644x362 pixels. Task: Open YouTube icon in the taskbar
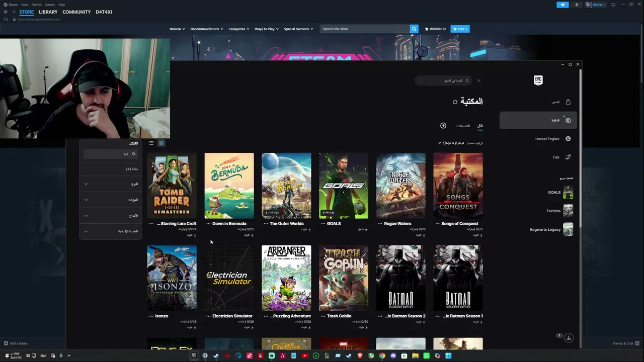[x=304, y=356]
